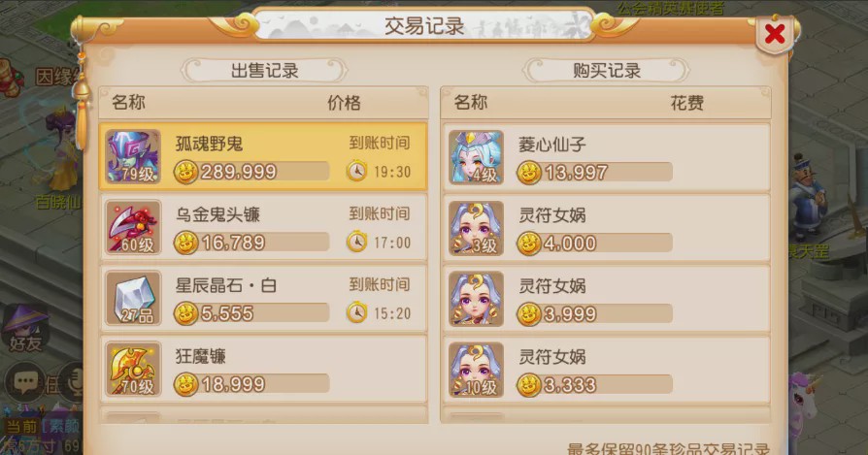Open the 蒌心仙子 character portrait
This screenshot has height=455, width=868.
[x=476, y=157]
